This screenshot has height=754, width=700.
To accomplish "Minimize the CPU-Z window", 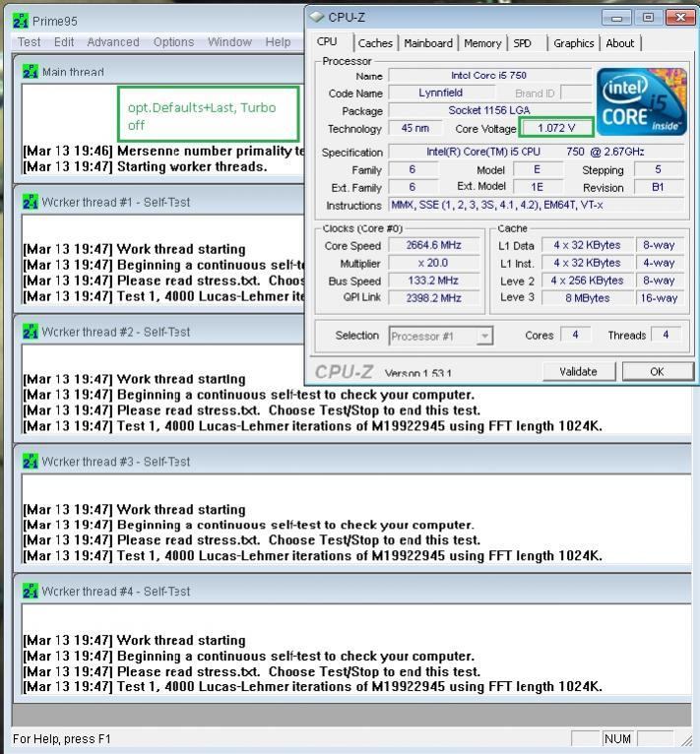I will click(x=616, y=18).
